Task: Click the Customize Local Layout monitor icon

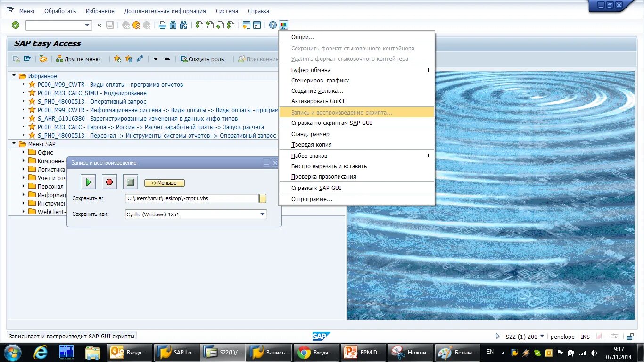Action: coord(283,25)
